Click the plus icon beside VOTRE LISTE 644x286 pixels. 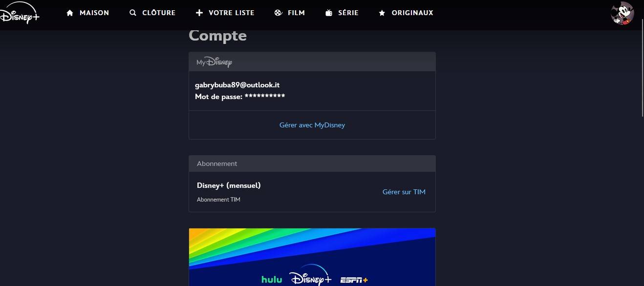(x=199, y=13)
